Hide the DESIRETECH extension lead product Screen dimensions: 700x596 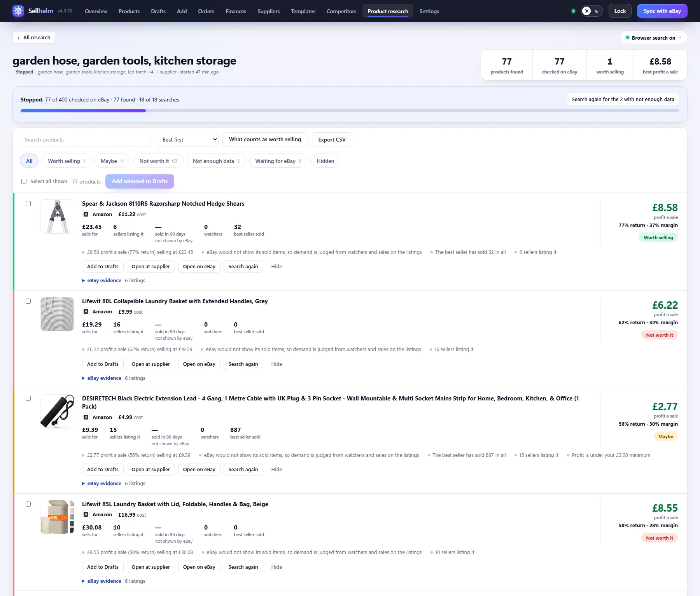pos(276,470)
